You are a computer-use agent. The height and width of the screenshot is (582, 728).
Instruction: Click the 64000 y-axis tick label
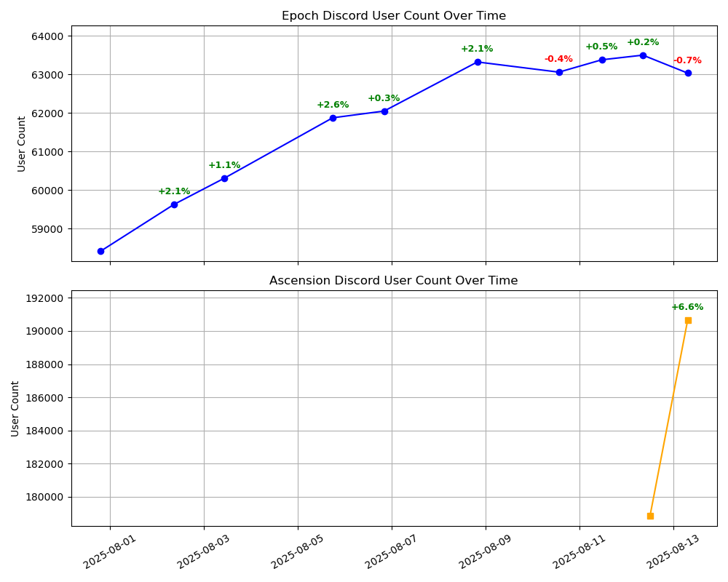tap(48, 36)
